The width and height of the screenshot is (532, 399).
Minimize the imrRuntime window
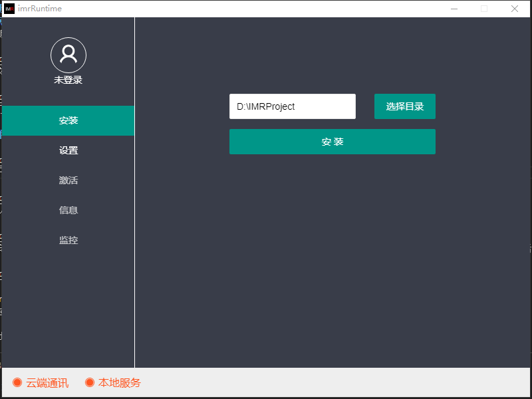tap(454, 9)
